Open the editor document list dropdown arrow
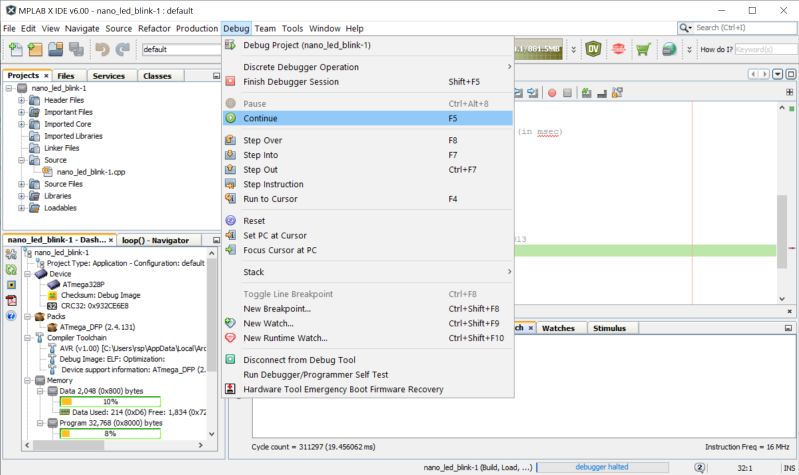Image resolution: width=799 pixels, height=475 pixels. [x=778, y=74]
